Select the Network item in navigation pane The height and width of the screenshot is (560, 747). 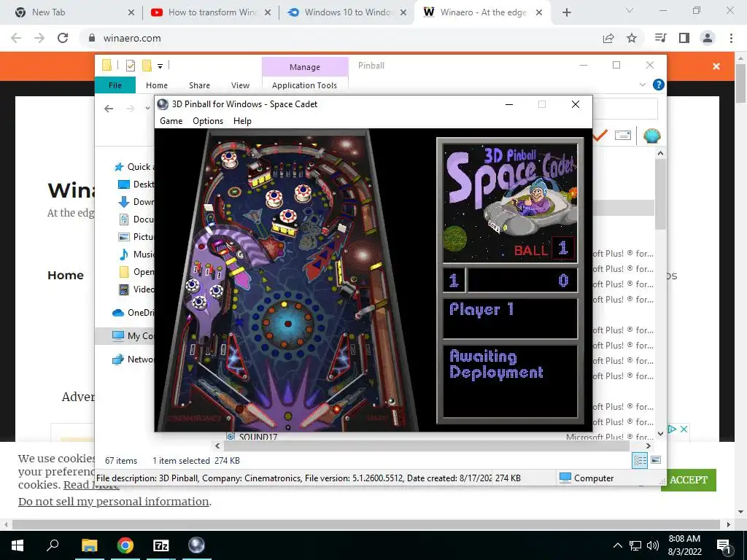click(133, 359)
